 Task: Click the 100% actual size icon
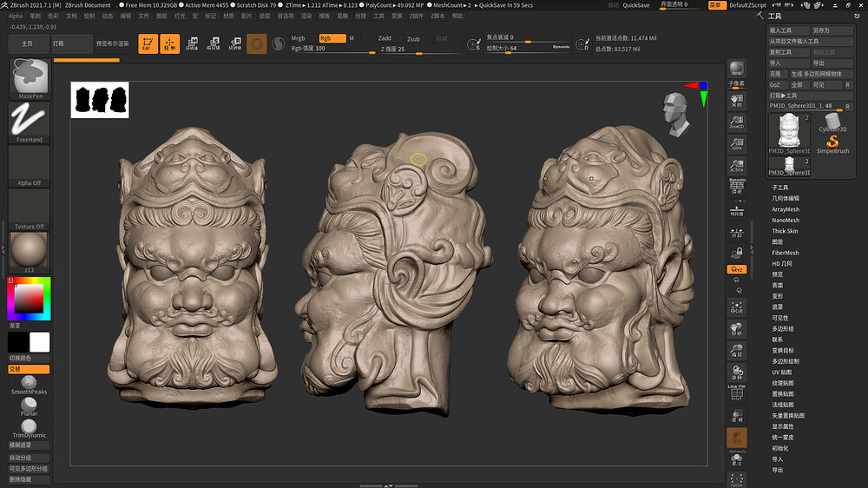737,143
